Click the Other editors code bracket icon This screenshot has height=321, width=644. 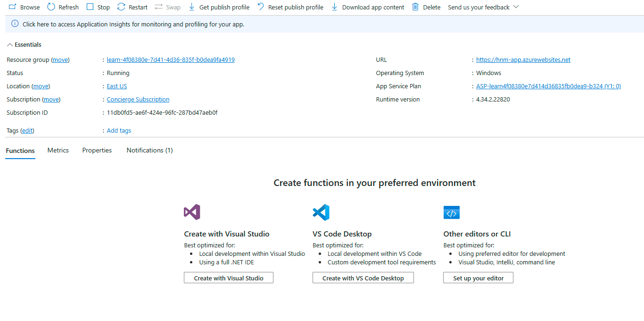(x=452, y=212)
